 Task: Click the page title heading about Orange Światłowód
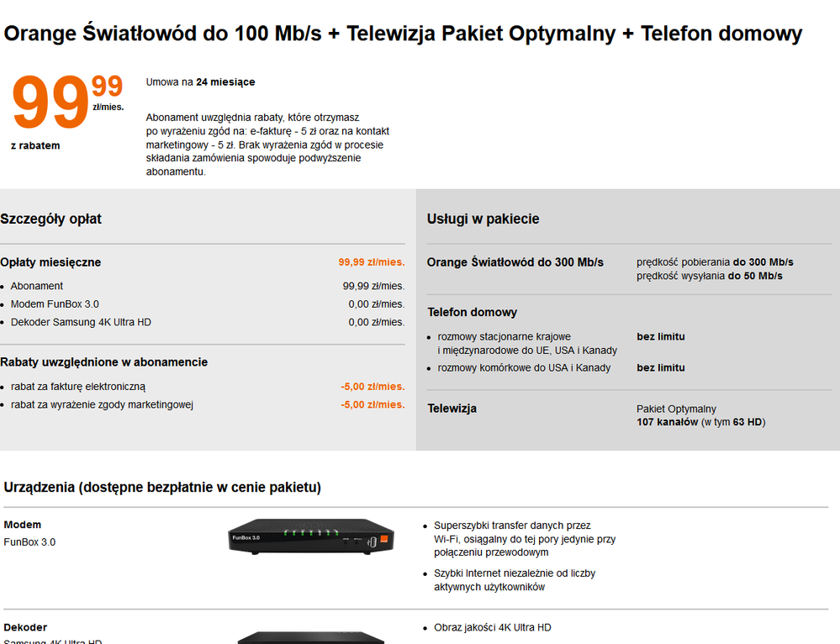click(403, 34)
